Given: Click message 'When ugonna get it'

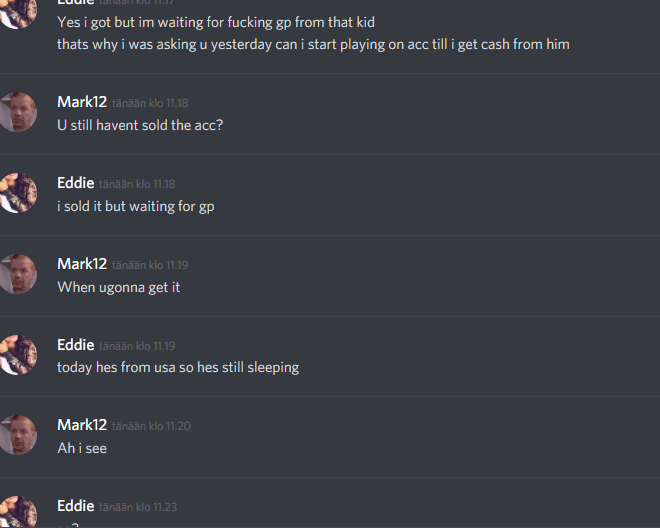Looking at the screenshot, I should point(119,287).
